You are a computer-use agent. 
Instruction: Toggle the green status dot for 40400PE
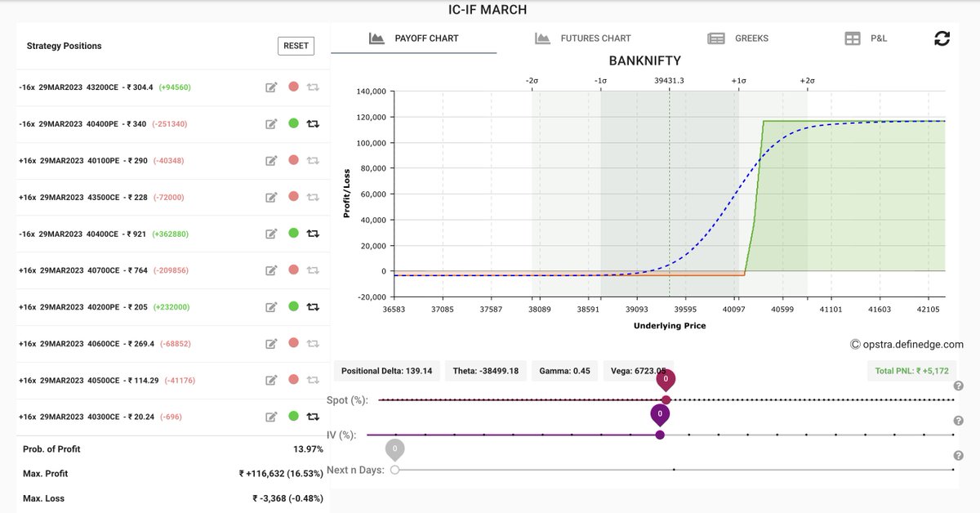click(x=293, y=124)
